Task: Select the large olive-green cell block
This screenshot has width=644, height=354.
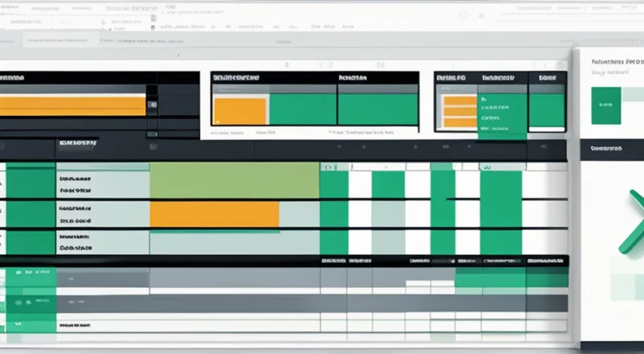Action: [234, 180]
